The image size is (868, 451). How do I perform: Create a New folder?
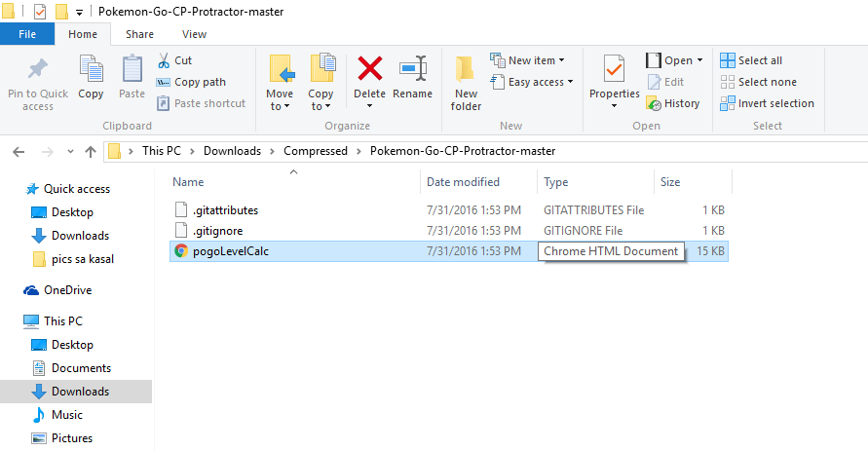[466, 83]
